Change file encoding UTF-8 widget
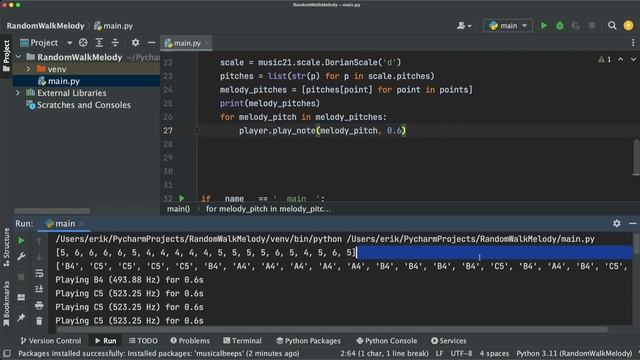The height and width of the screenshot is (360, 640). [x=461, y=353]
